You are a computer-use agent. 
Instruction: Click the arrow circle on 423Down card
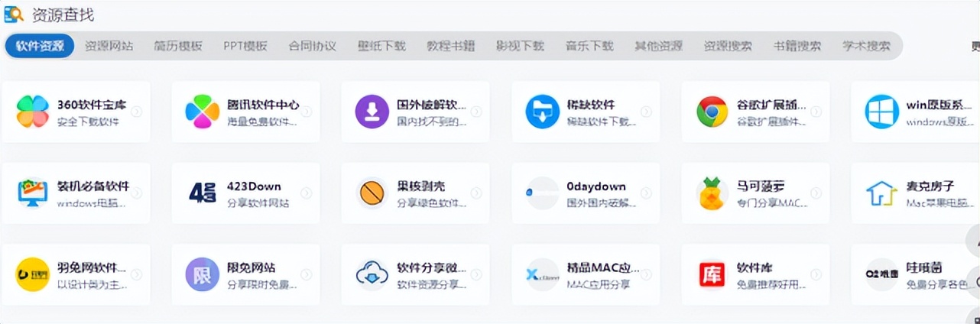pos(307,193)
